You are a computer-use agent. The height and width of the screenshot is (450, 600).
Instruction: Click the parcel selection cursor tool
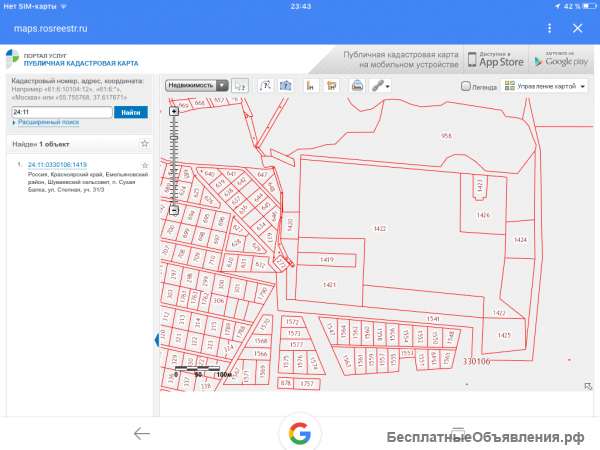point(240,86)
